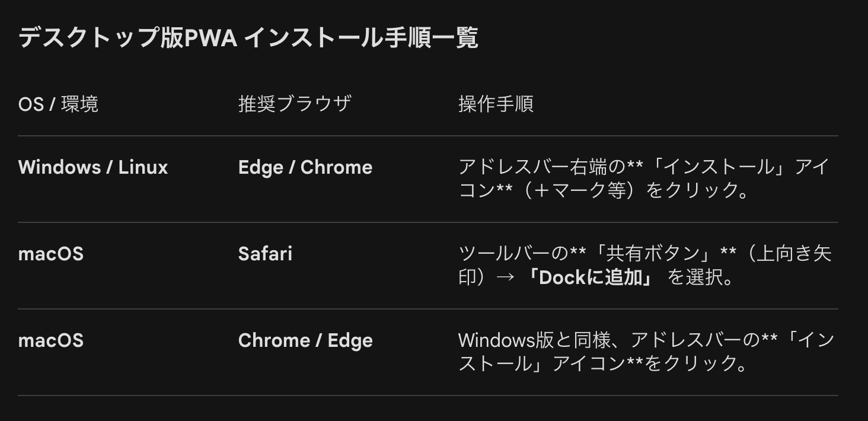
Task: Click the 推奨ブラウザ column header
Action: pyautogui.click(x=295, y=104)
